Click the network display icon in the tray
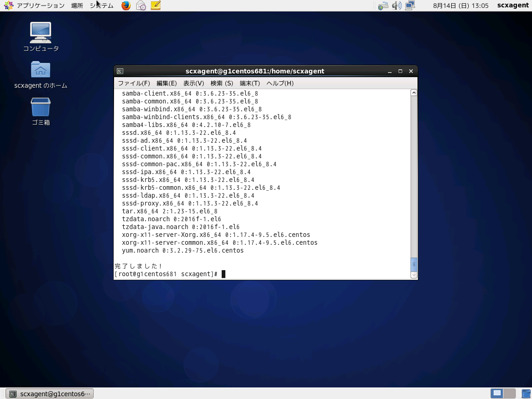 pos(410,6)
